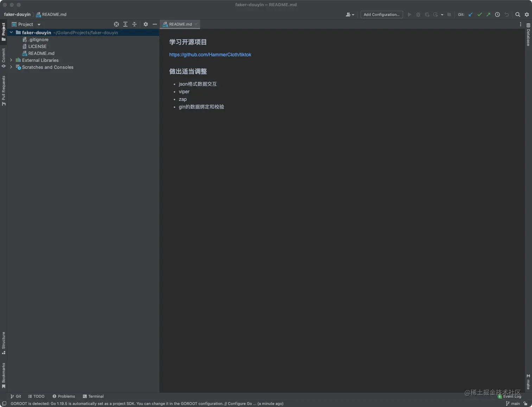Open the Terminal tool window
Viewport: 532px width, 407px height.
(93, 396)
